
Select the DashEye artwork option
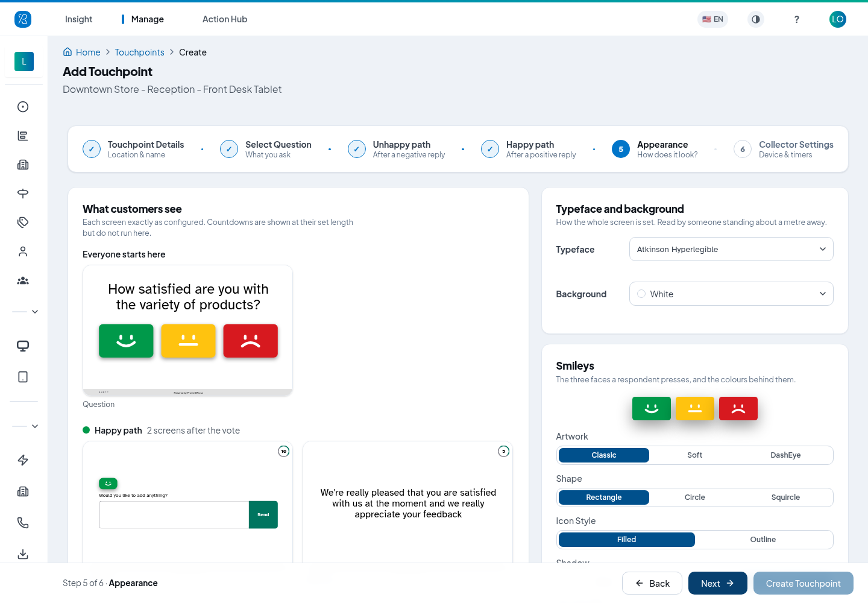[785, 455]
